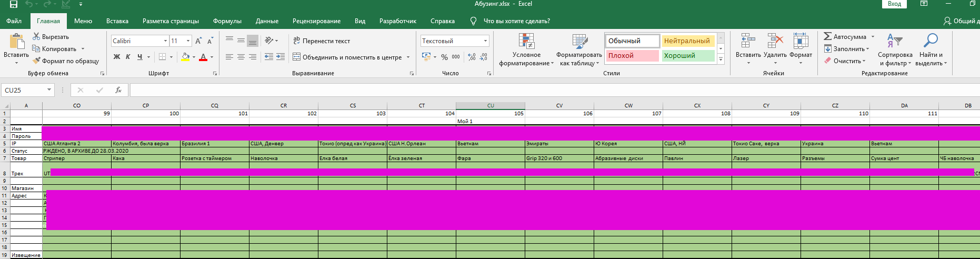Open Заполнить fill dropdown
980x259 pixels.
[846, 49]
